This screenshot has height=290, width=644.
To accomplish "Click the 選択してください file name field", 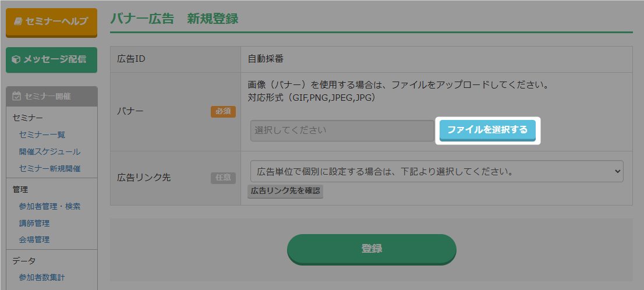I will (342, 130).
